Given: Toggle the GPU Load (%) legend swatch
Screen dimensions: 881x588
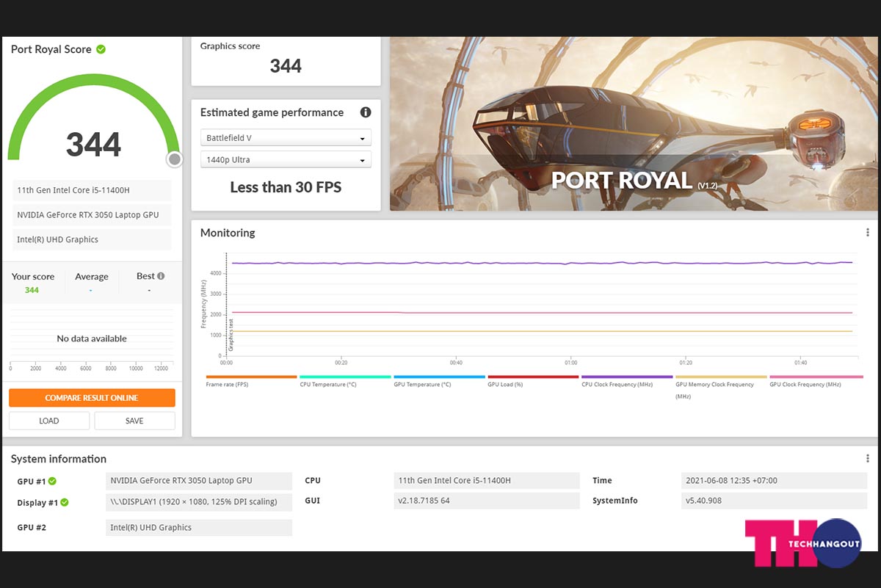Looking at the screenshot, I should (x=533, y=377).
